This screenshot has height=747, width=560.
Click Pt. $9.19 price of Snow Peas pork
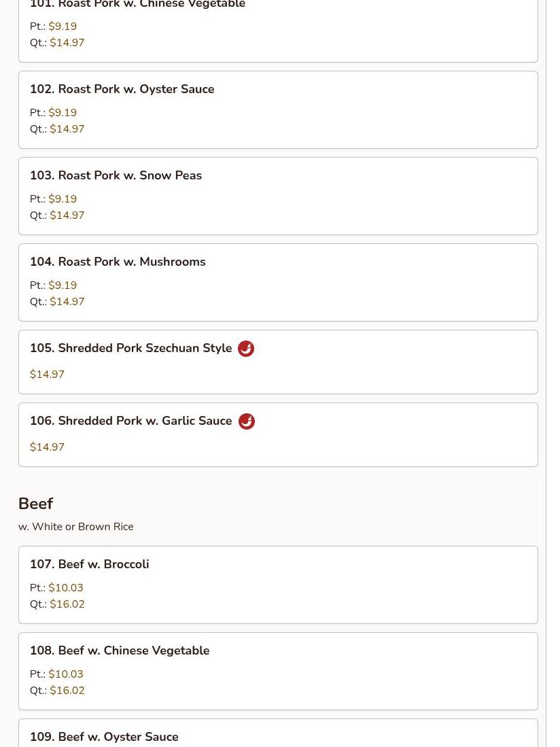point(53,199)
